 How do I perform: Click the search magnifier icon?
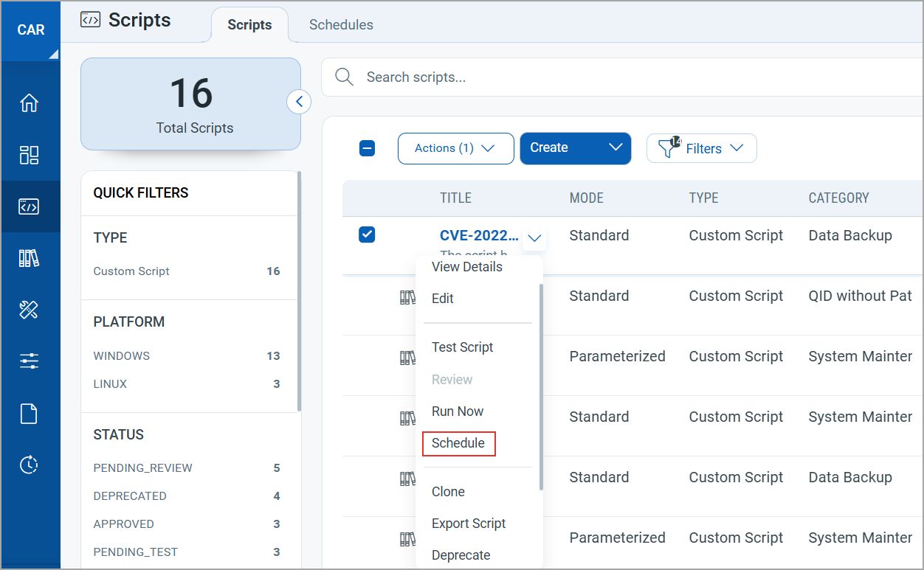pos(344,77)
